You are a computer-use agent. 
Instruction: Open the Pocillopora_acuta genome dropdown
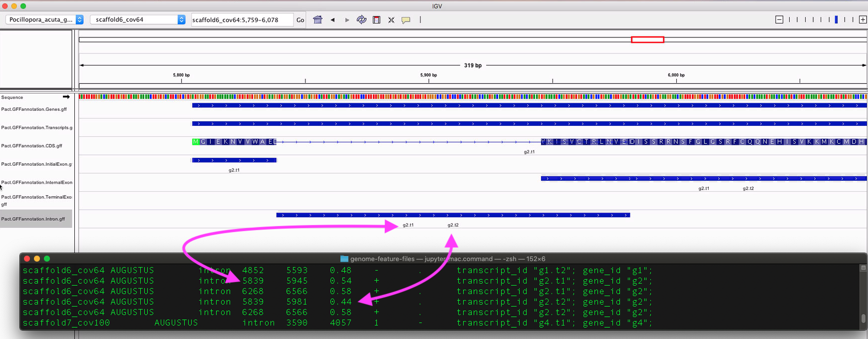pos(45,19)
